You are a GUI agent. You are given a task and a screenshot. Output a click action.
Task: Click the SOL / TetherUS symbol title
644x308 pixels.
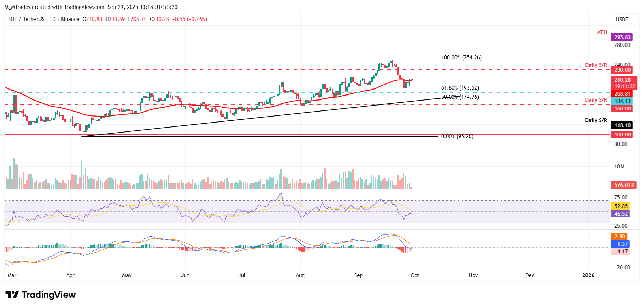coord(26,19)
